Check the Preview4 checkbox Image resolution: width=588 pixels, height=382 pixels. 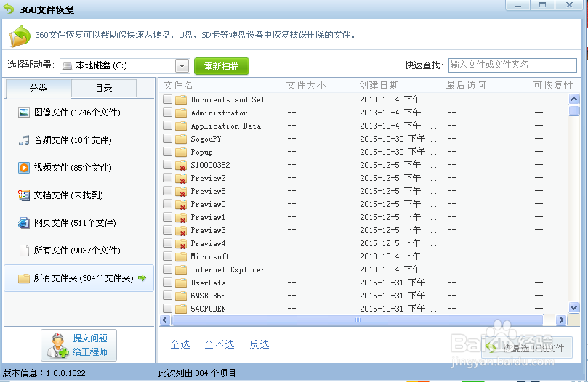(x=168, y=243)
